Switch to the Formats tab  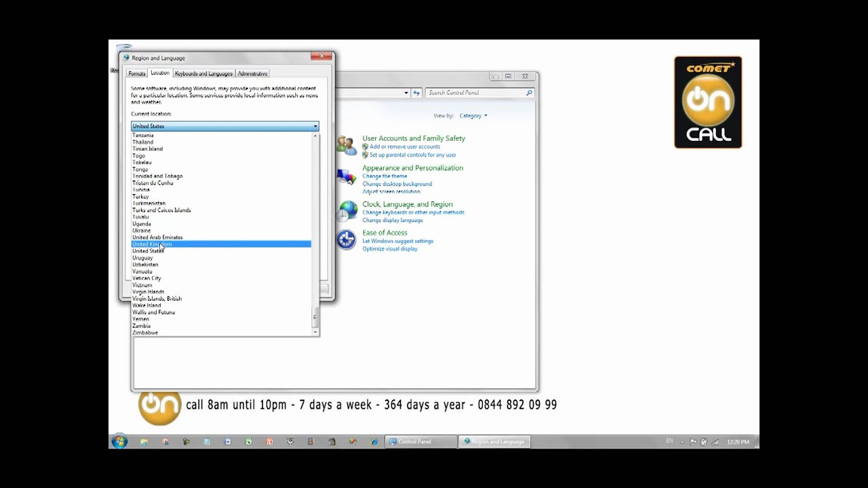click(x=137, y=73)
